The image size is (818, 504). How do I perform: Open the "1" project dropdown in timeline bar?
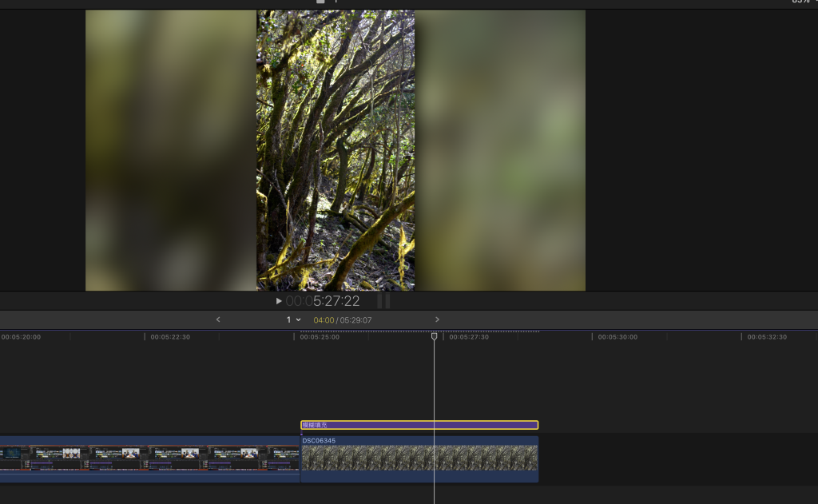(293, 319)
